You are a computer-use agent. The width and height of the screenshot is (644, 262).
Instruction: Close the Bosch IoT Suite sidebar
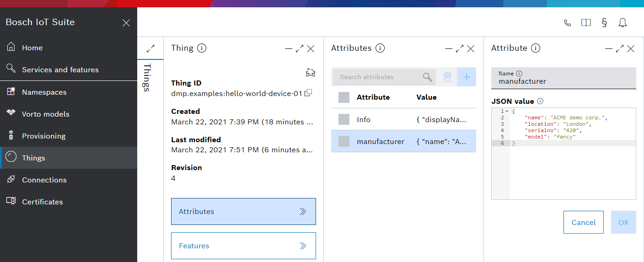click(126, 23)
